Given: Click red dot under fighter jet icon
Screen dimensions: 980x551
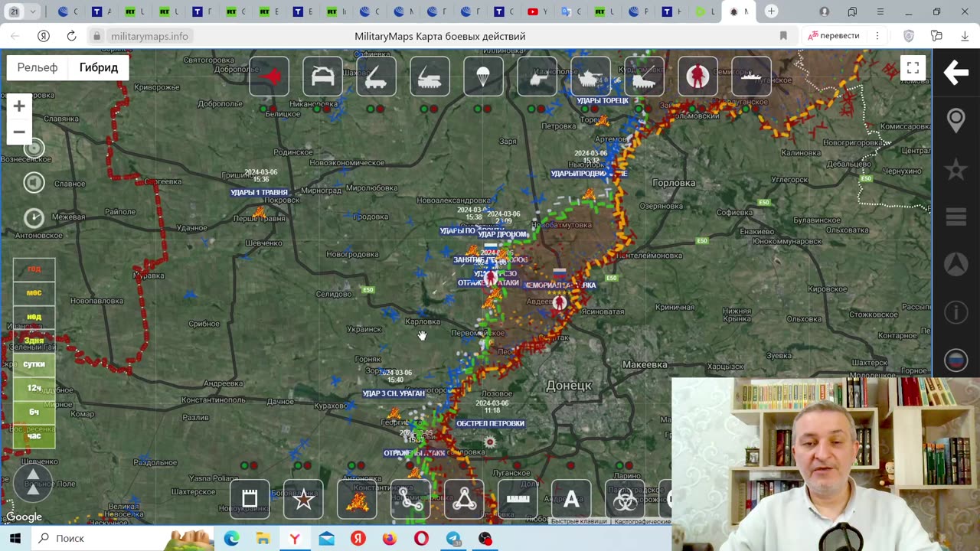Looking at the screenshot, I should 274,109.
